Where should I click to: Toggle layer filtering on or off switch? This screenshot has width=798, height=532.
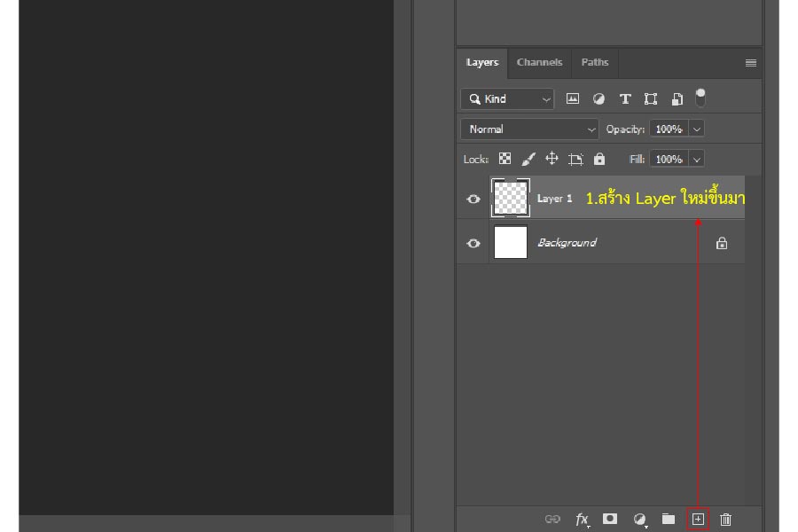pyautogui.click(x=700, y=98)
